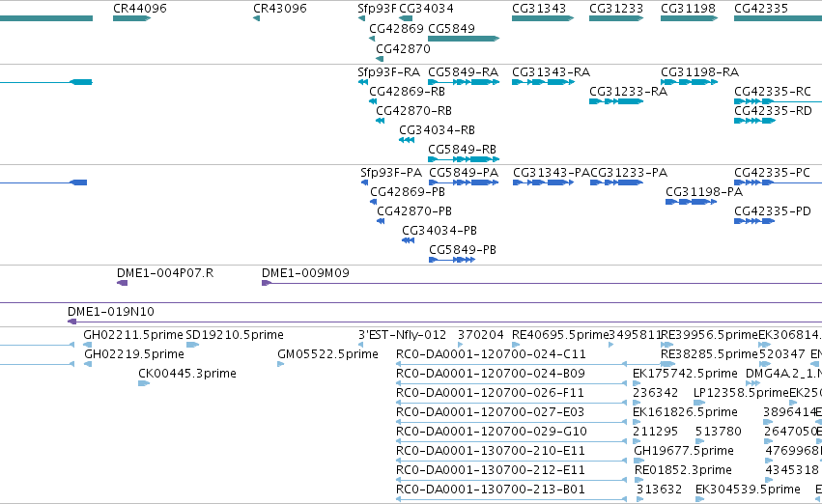Image resolution: width=822 pixels, height=504 pixels.
Task: Select the CG31198-RA transcript label
Action: (700, 71)
